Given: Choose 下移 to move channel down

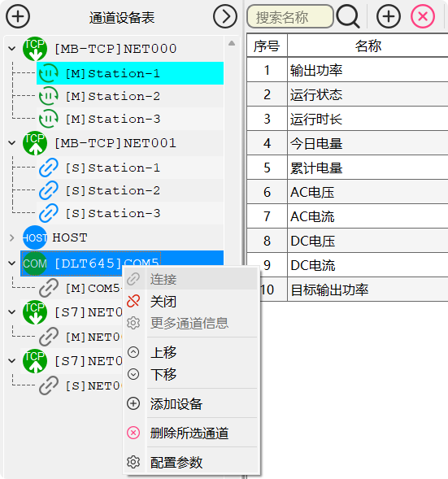Looking at the screenshot, I should pyautogui.click(x=191, y=374).
